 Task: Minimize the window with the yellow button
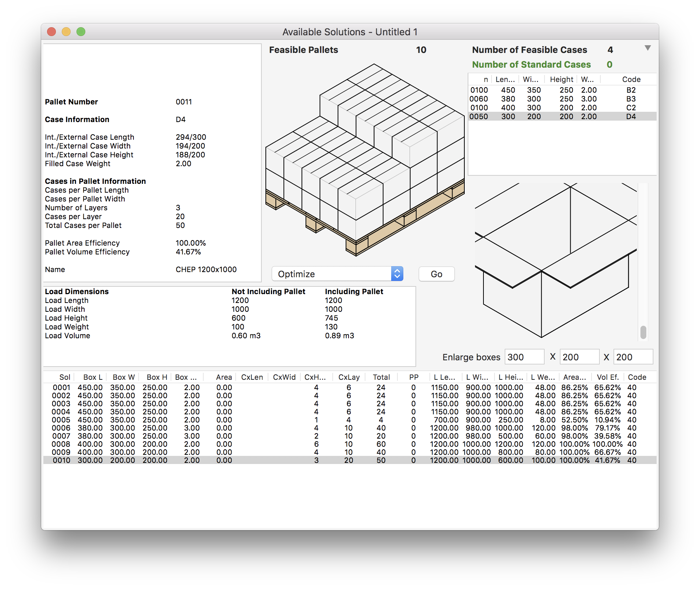tap(66, 32)
